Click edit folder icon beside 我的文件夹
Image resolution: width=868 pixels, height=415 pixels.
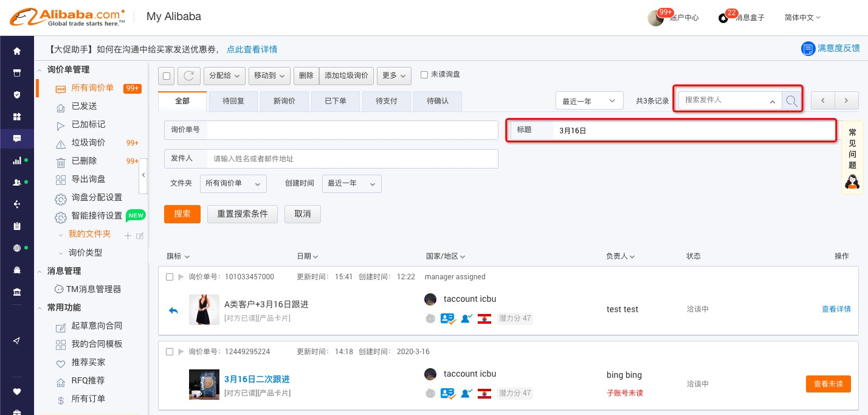(140, 236)
